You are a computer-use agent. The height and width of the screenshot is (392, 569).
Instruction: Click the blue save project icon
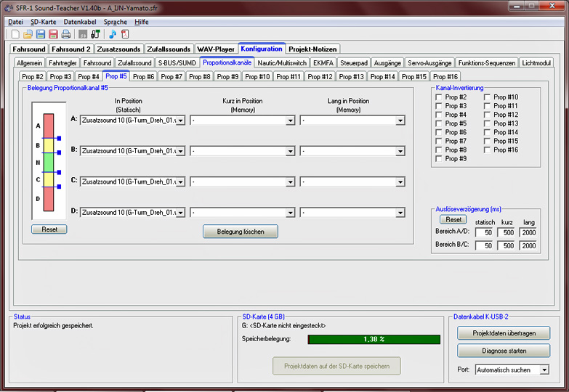41,34
